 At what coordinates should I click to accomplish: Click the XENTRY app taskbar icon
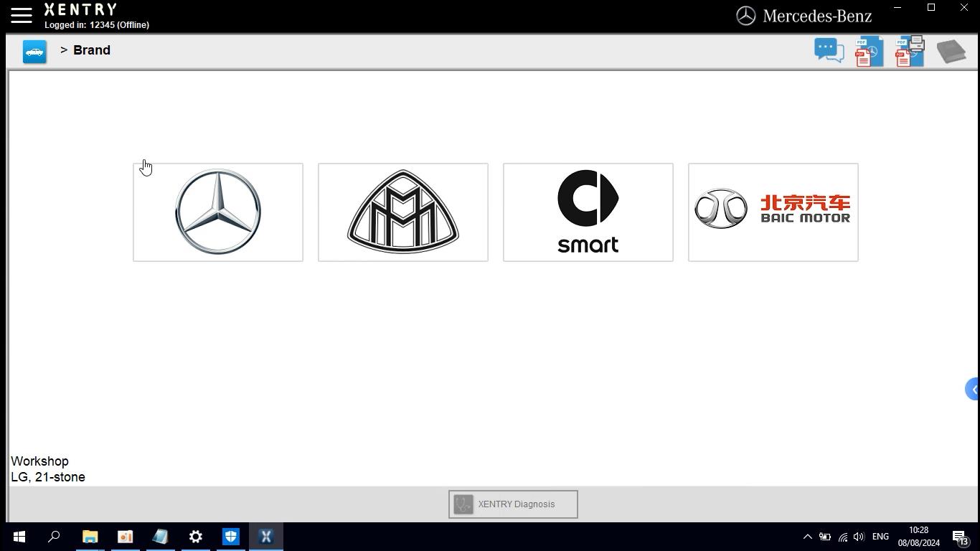pyautogui.click(x=265, y=537)
